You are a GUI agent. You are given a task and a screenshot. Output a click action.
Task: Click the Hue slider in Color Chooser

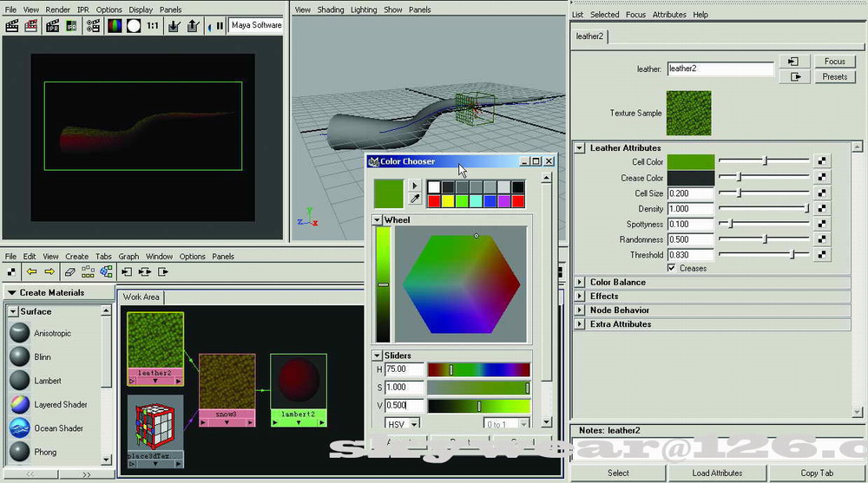pos(478,369)
